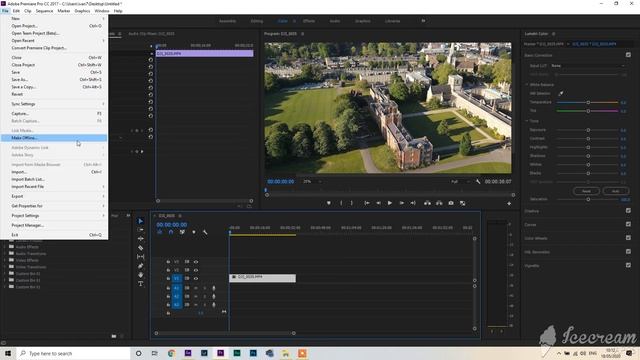Toggle the HSL Secondary checkbox
This screenshot has width=640, height=360.
click(x=628, y=251)
